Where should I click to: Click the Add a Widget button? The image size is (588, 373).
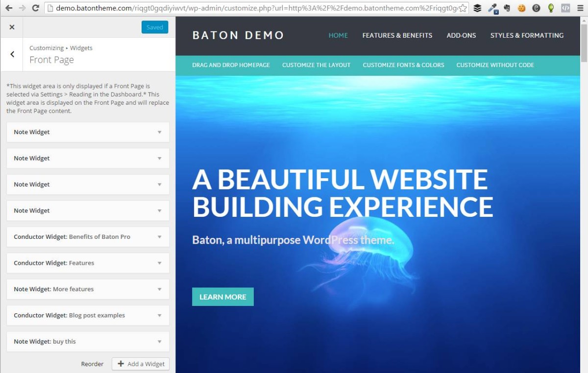141,364
